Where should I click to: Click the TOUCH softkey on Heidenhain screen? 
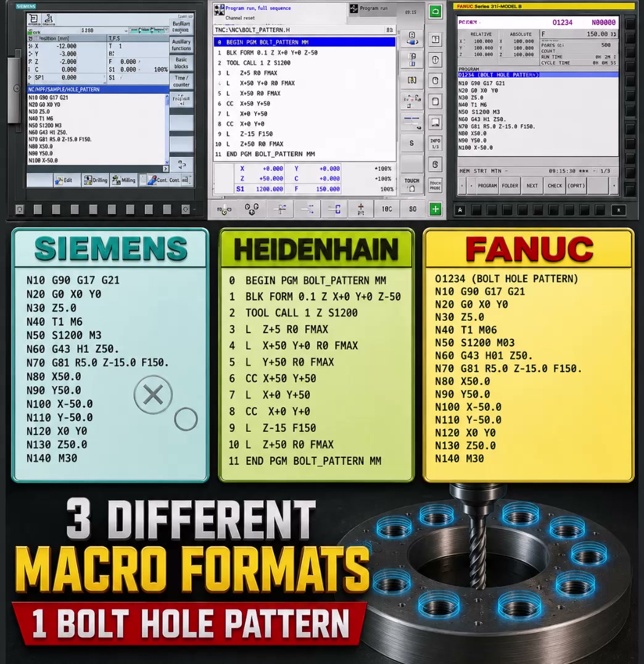click(411, 185)
